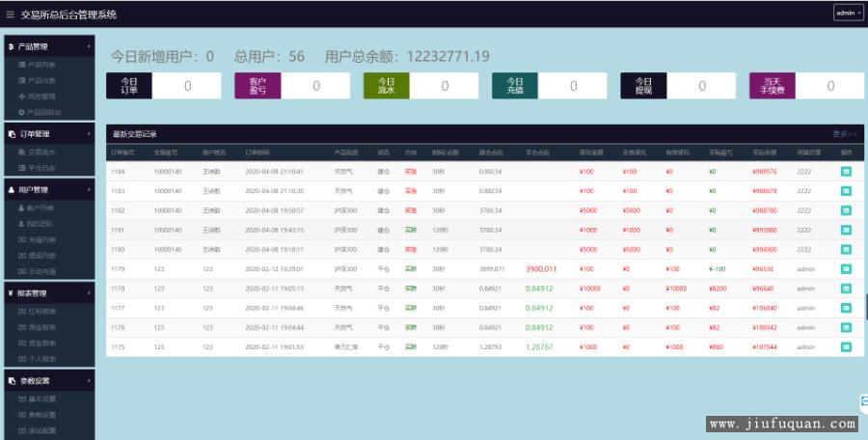
Task: Collapse the 用户管理 section arrow
Action: pos(89,189)
